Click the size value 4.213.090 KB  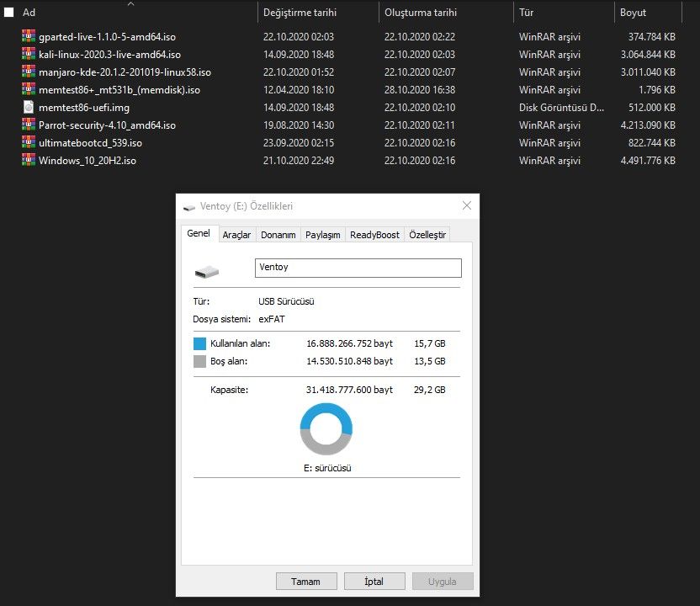point(648,125)
